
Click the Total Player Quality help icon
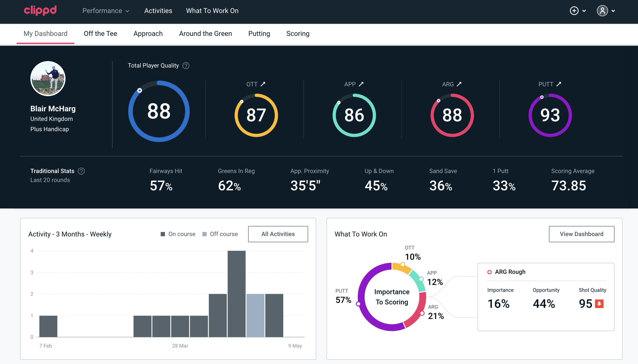[185, 66]
